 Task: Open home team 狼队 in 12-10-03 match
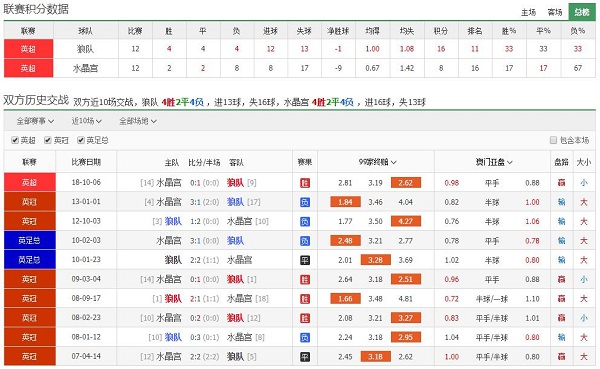173,221
